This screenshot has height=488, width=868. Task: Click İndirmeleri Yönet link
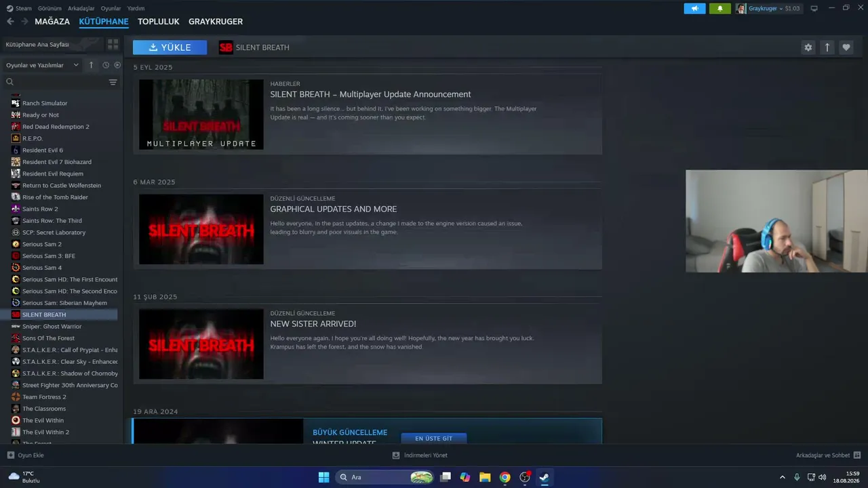pos(426,455)
